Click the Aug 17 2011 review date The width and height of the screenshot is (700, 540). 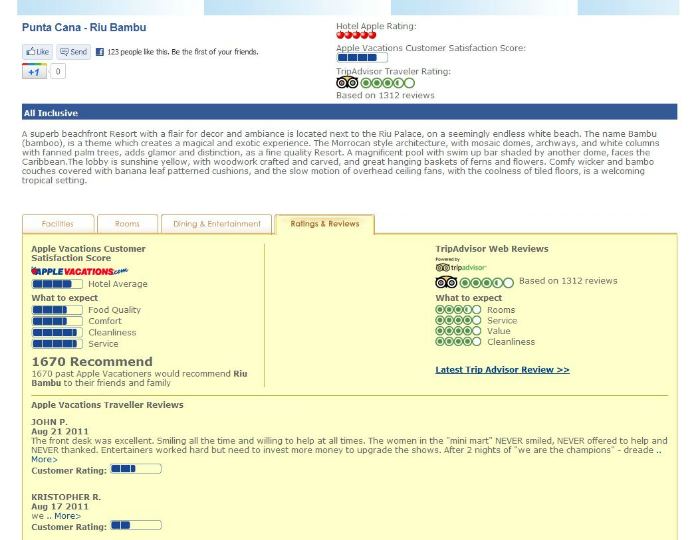60,507
